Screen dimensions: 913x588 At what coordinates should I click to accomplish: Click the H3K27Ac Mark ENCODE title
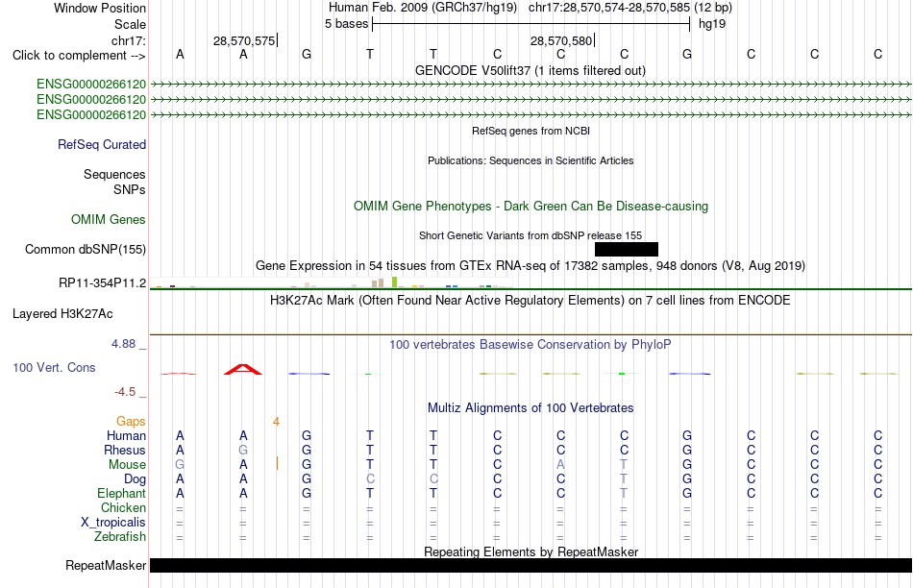click(531, 301)
